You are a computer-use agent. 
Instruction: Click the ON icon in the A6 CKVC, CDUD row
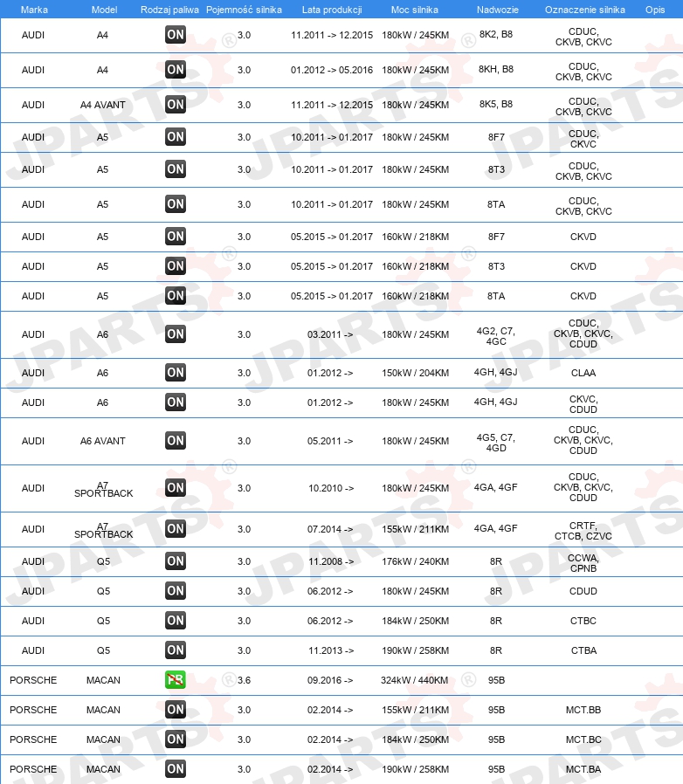tap(176, 402)
